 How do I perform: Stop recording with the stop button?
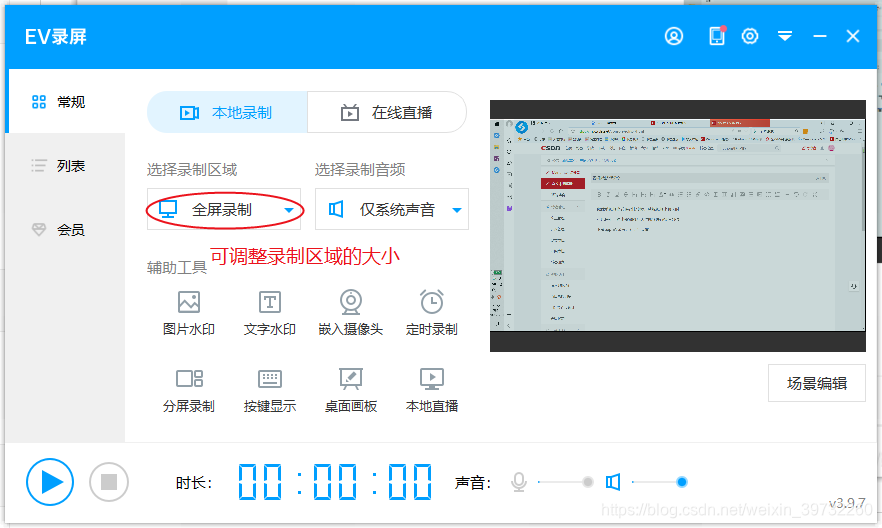109,482
